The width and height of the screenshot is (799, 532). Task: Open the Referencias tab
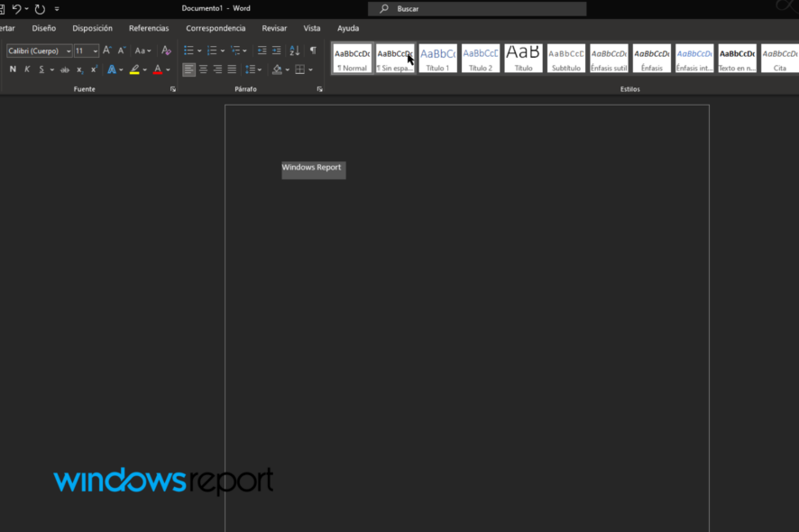coord(149,28)
